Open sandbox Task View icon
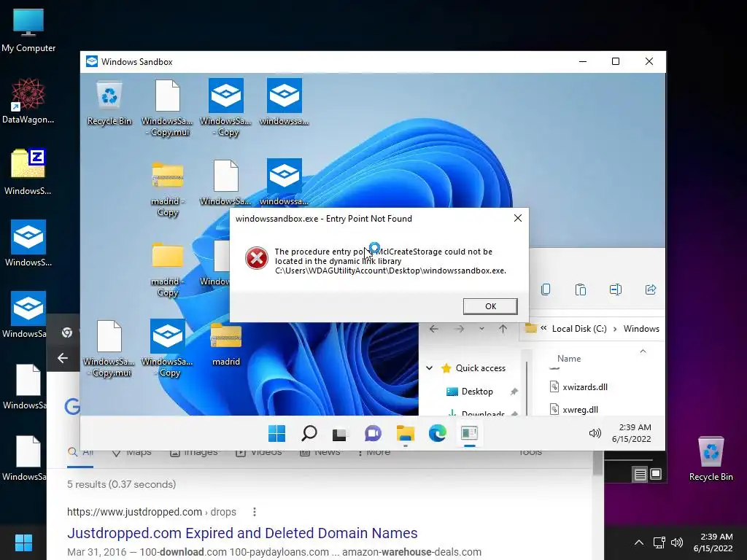747x560 pixels. (x=340, y=433)
